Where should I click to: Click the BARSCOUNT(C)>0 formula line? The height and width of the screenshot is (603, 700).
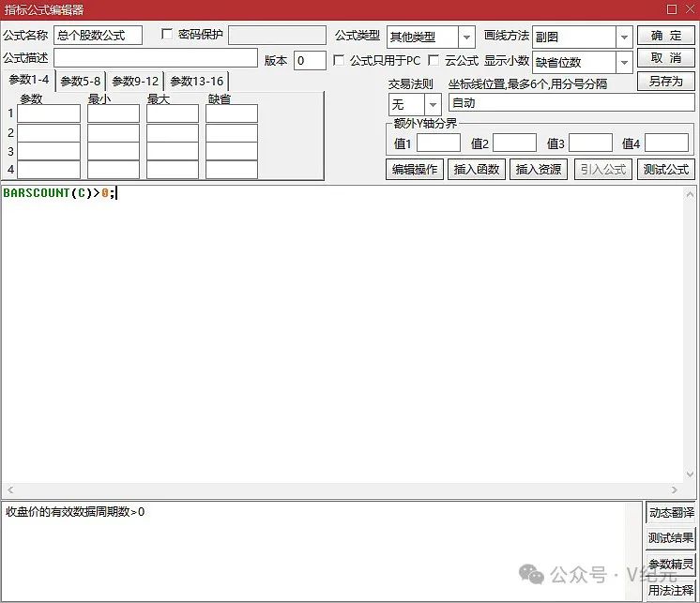(x=59, y=193)
